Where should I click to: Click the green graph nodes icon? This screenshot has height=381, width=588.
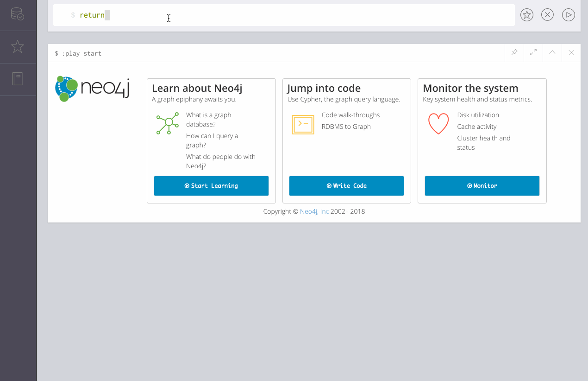(168, 123)
